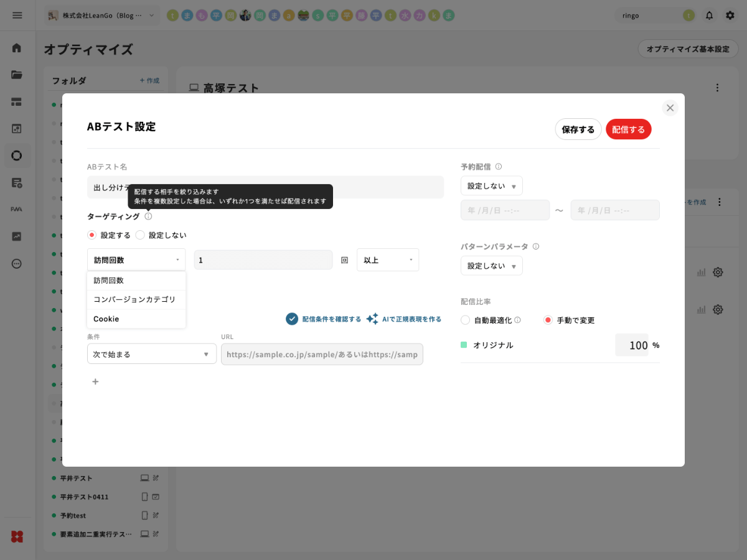This screenshot has width=747, height=560.
Task: Open settings gear in top bar
Action: [730, 16]
